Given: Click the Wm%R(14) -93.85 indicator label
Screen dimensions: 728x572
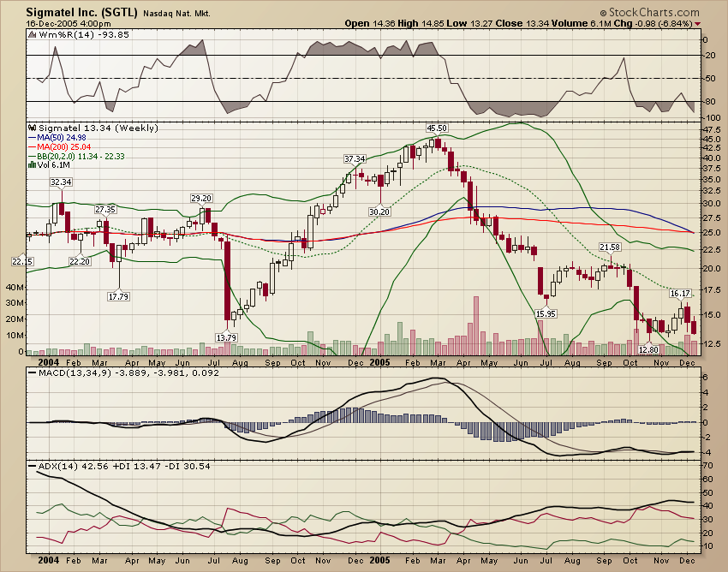Looking at the screenshot, I should [84, 35].
